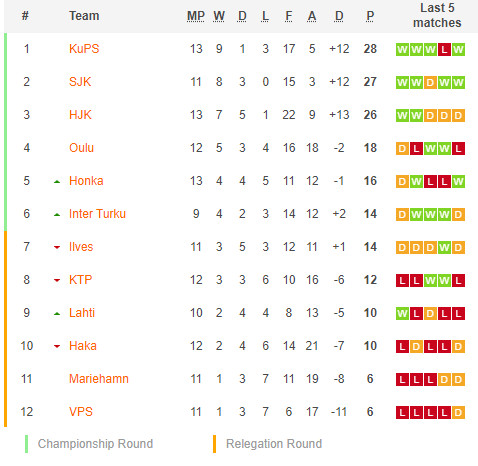Click the orange Relegation Round legend swatch
Image resolution: width=478 pixels, height=466 pixels.
pyautogui.click(x=214, y=444)
